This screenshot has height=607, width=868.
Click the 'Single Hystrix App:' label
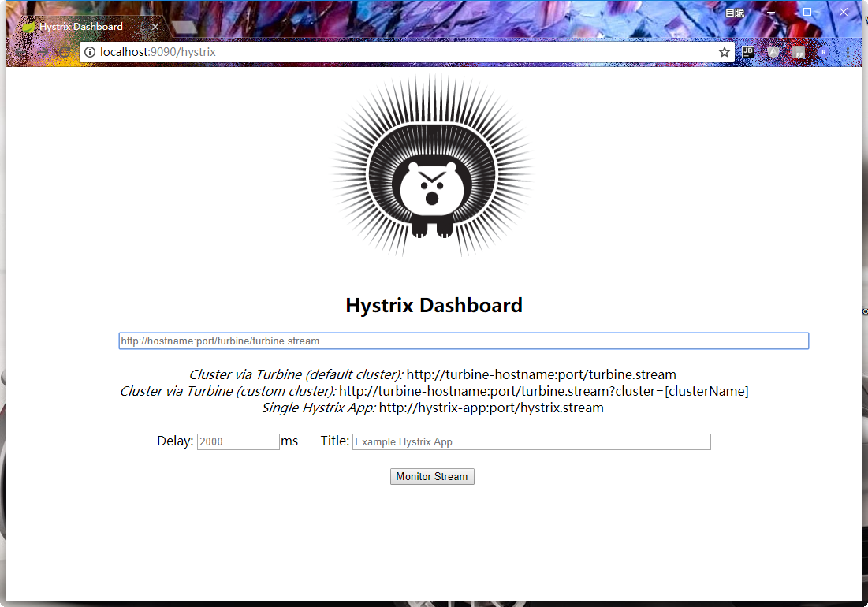coord(319,408)
